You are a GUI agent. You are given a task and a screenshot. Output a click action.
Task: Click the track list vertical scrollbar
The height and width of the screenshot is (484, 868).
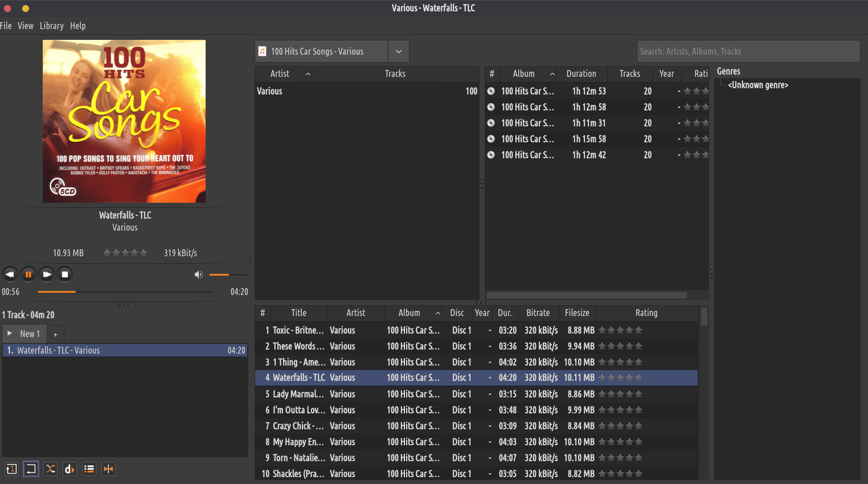pos(704,317)
